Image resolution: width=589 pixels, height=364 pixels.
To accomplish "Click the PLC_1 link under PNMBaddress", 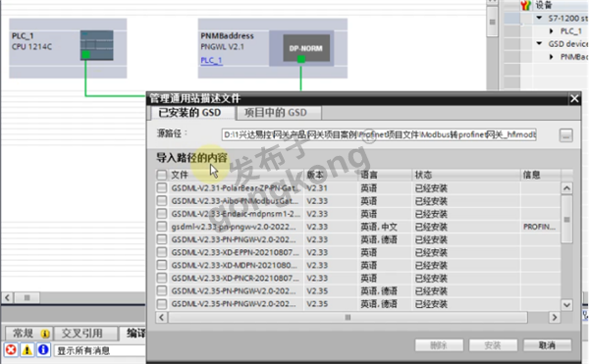I will pyautogui.click(x=211, y=60).
